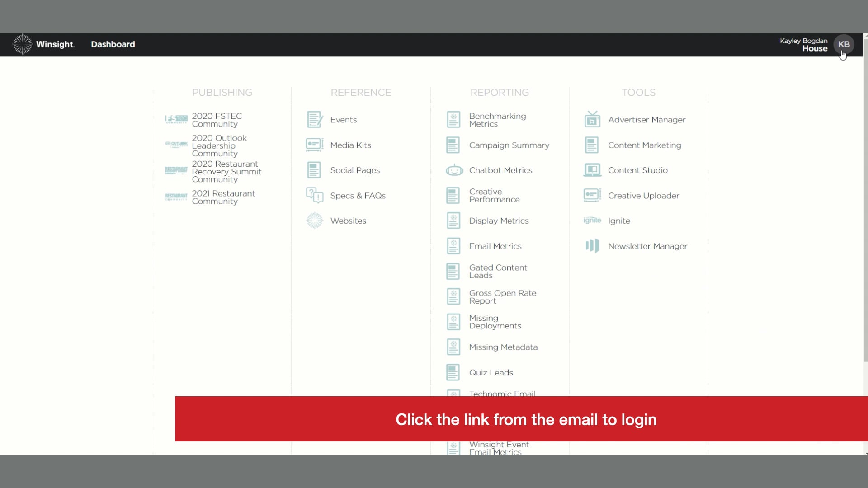Open the Email Metrics report link
Viewport: 868px width, 488px height.
coord(495,246)
